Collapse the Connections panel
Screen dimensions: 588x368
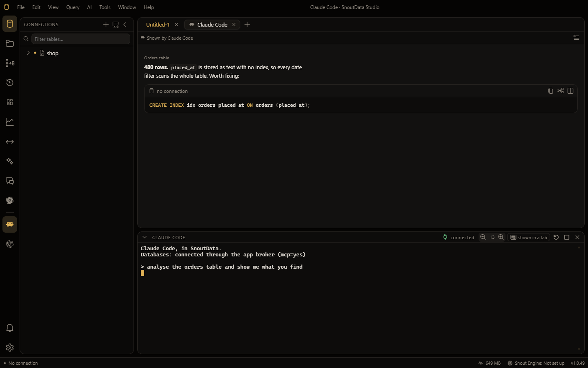pos(125,25)
